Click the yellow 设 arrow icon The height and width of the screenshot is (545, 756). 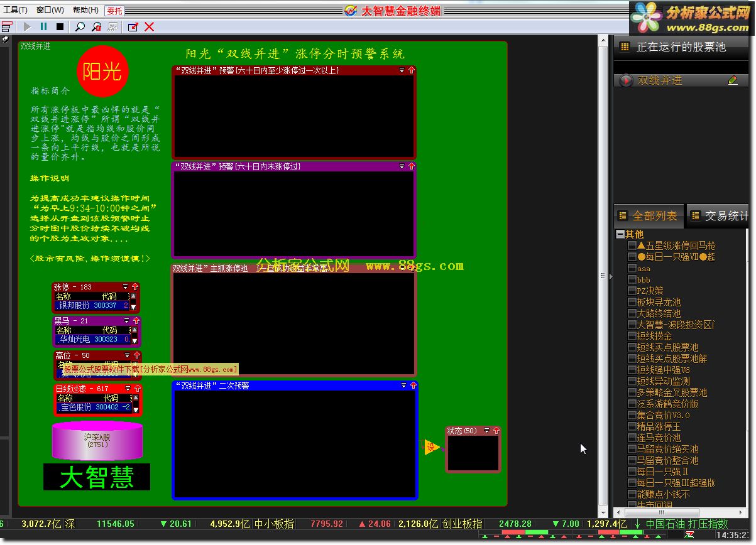pos(432,447)
